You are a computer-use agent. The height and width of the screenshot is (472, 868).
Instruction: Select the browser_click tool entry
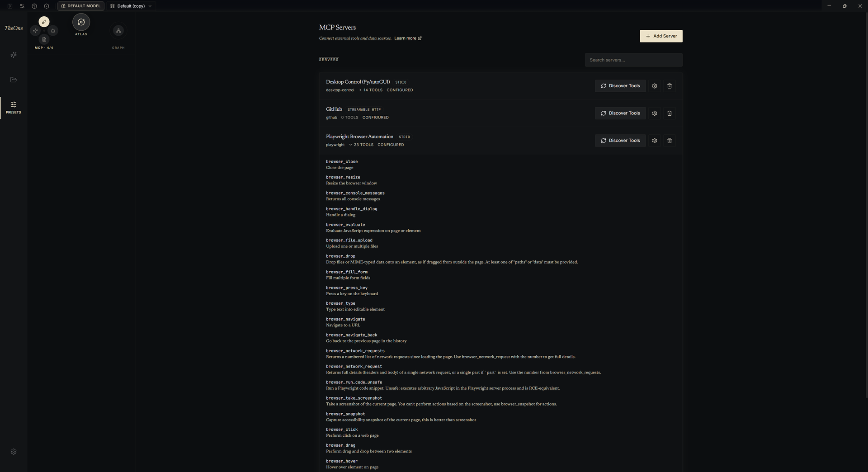352,433
